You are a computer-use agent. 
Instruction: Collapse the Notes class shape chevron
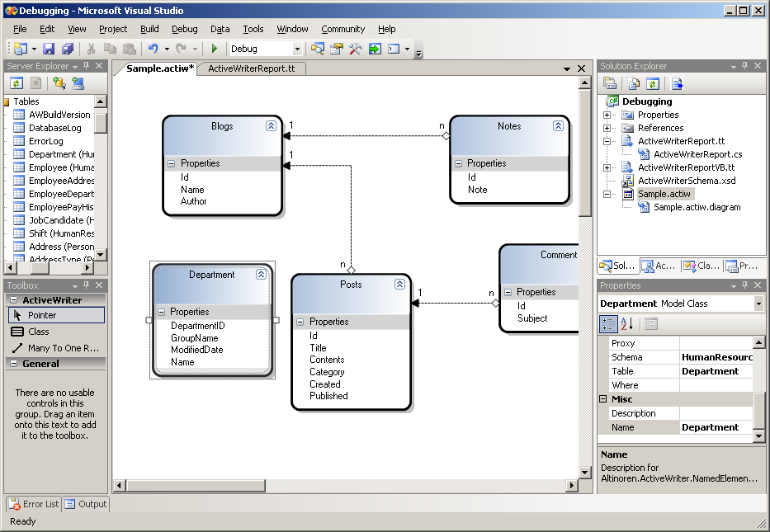click(558, 125)
